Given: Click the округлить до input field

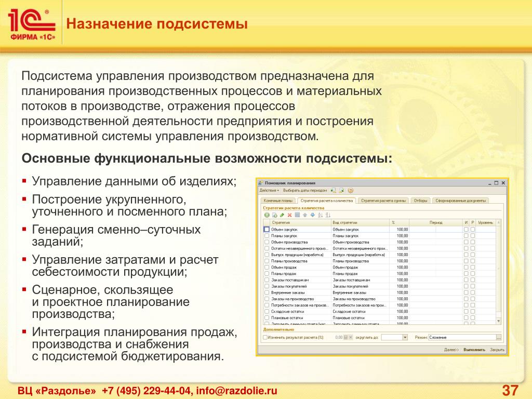Looking at the screenshot, I should point(392,337).
